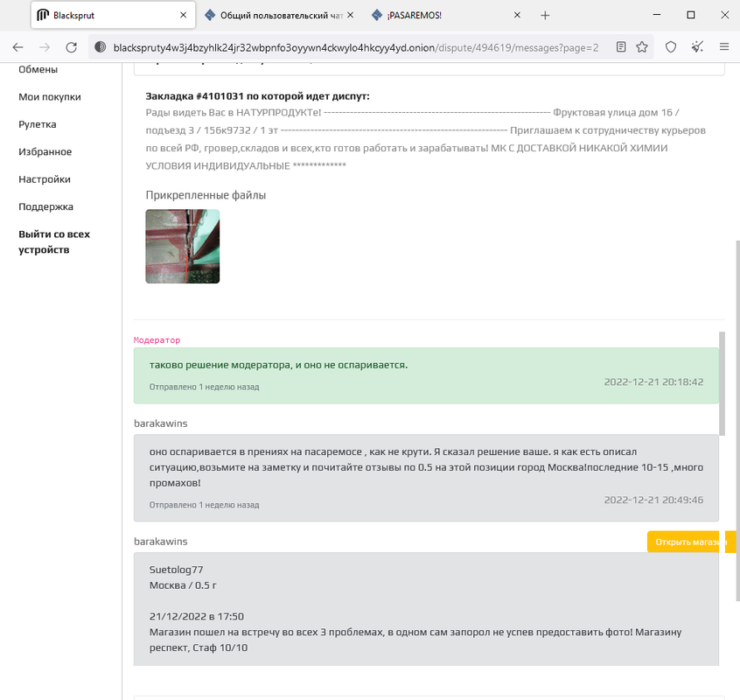This screenshot has width=740, height=700.
Task: Click the timestamp 2022-12-21 20:49:46
Action: pos(653,500)
